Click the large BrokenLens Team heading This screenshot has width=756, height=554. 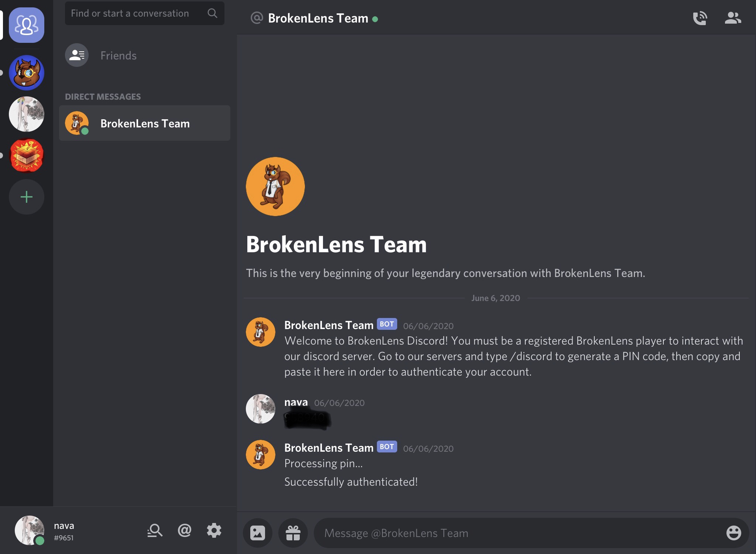pos(336,244)
